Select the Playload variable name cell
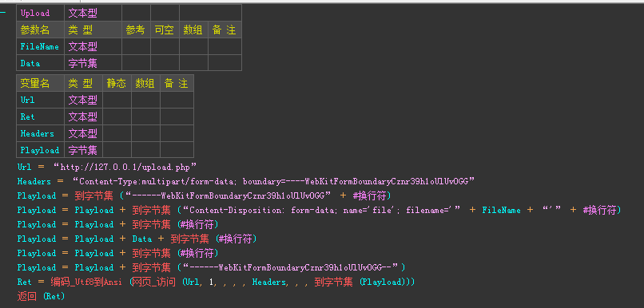The image size is (644, 308). [40, 150]
